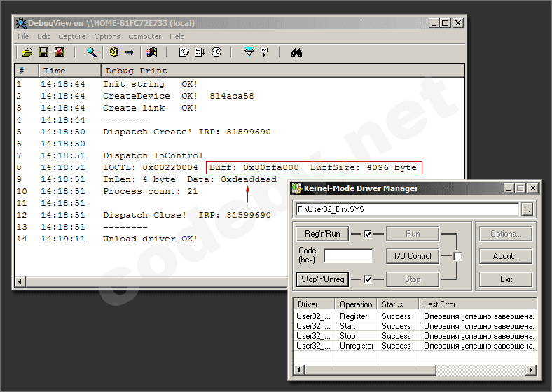Viewport: 552px width, 392px height.
Task: Click the Code (hex) input field
Action: pos(348,256)
